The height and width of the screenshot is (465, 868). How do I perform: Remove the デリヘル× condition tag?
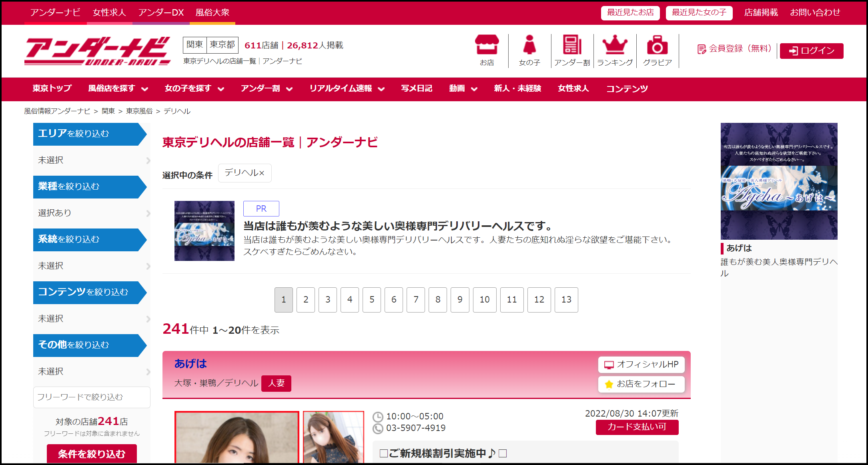coord(245,173)
